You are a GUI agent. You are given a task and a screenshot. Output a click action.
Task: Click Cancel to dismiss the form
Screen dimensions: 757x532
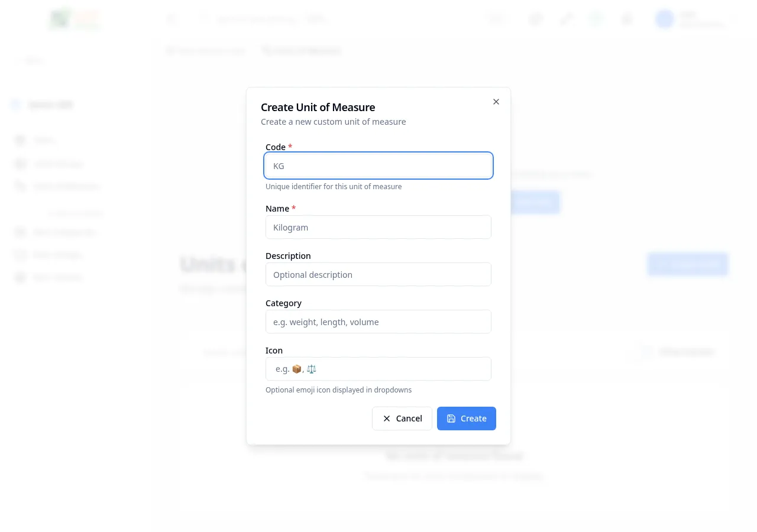point(402,419)
